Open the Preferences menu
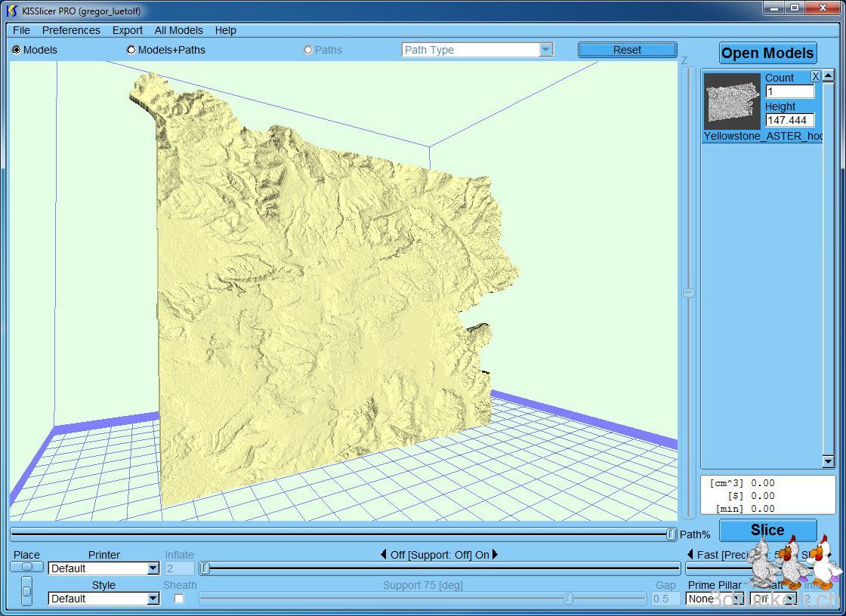Screen dimensions: 846x616 coord(71,30)
